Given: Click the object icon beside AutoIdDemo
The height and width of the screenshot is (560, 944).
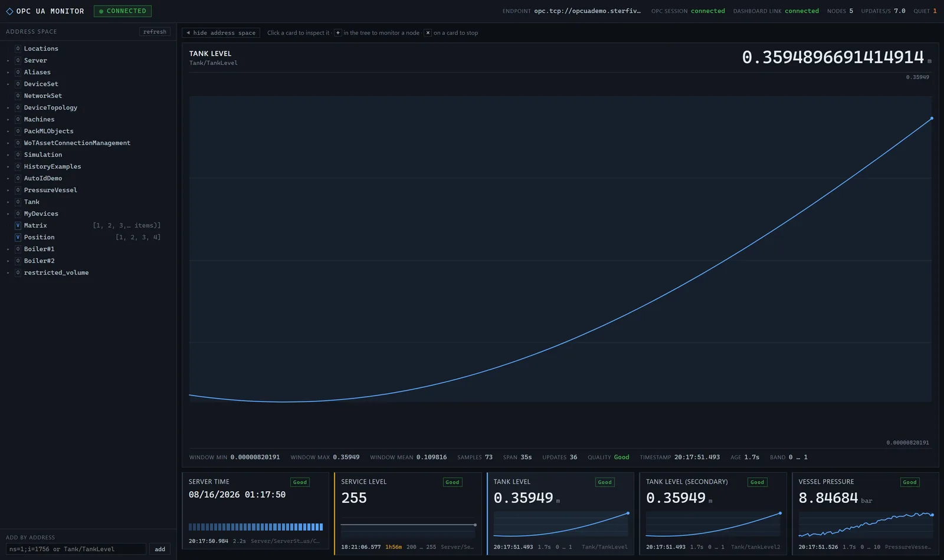Looking at the screenshot, I should pyautogui.click(x=18, y=178).
